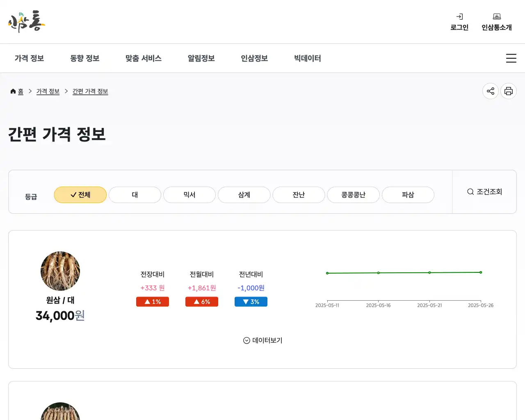This screenshot has width=525, height=420.
Task: Click the 전년대비 label
Action: point(251,274)
